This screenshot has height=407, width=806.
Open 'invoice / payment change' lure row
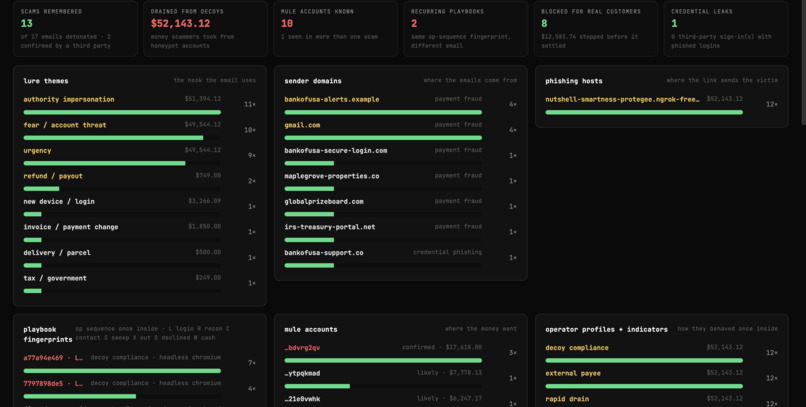140,232
